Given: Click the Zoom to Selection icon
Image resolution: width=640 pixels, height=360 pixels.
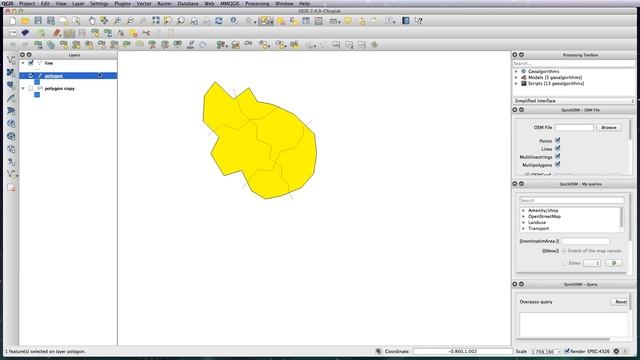Looking at the screenshot, I should [x=168, y=21].
